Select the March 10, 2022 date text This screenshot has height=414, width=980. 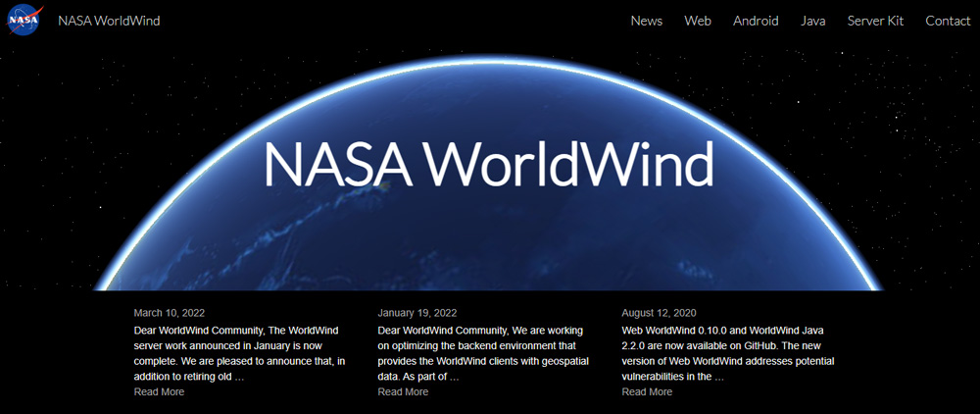coord(169,313)
